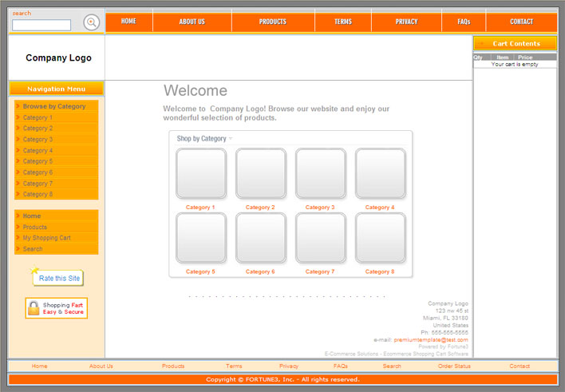565x392 pixels.
Task: Open the Category 4 thumbnail tile
Action: pos(380,173)
